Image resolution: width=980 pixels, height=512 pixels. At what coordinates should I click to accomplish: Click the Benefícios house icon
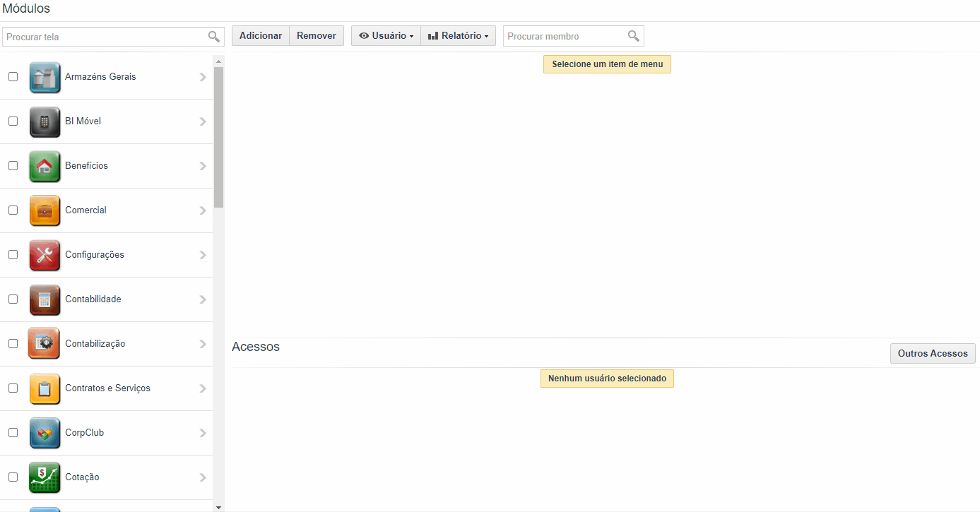pyautogui.click(x=45, y=166)
